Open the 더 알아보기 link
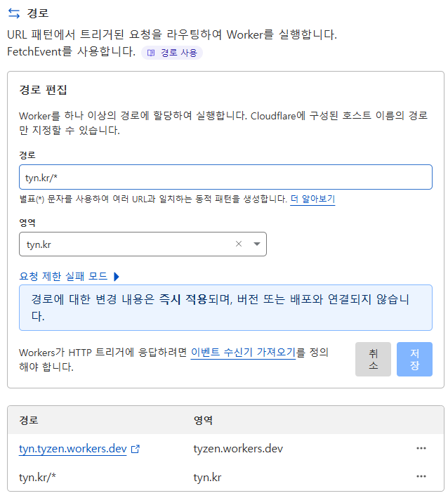 click(312, 199)
